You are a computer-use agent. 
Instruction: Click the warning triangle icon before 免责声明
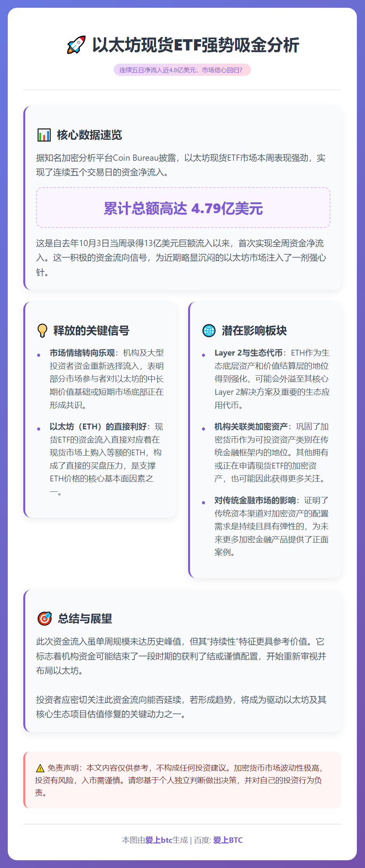(40, 768)
